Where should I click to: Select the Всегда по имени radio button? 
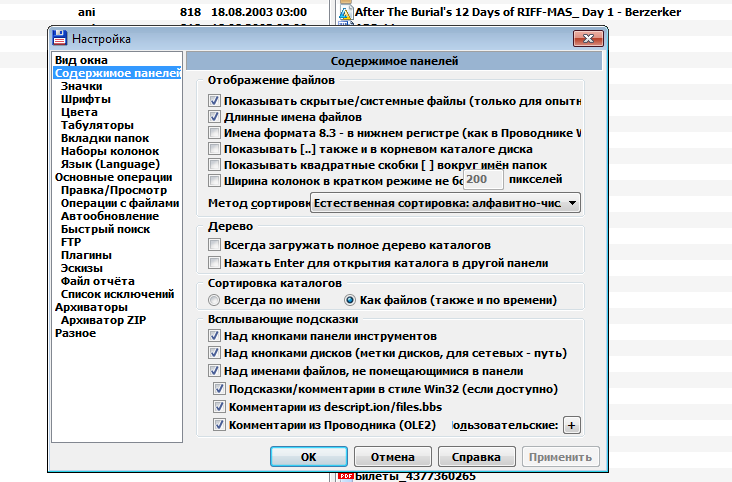213,300
